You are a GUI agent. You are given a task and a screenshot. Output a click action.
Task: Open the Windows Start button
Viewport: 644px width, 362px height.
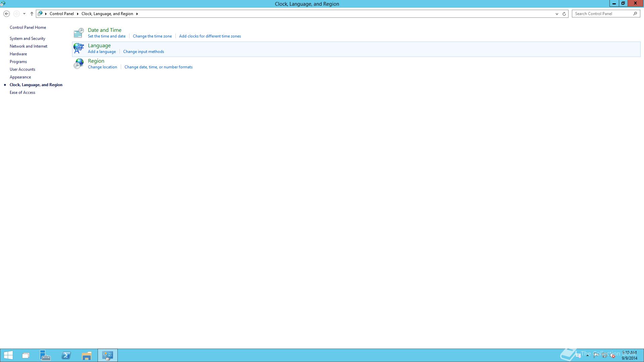pos(8,355)
